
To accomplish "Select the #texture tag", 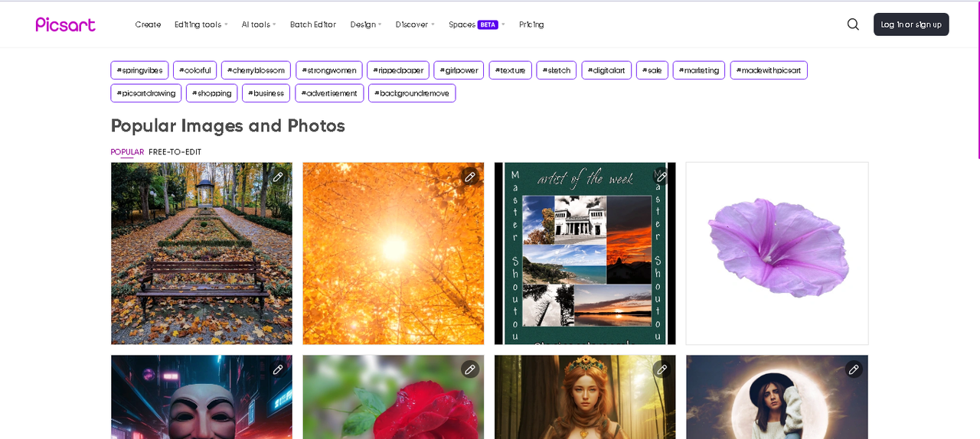I will pyautogui.click(x=511, y=70).
